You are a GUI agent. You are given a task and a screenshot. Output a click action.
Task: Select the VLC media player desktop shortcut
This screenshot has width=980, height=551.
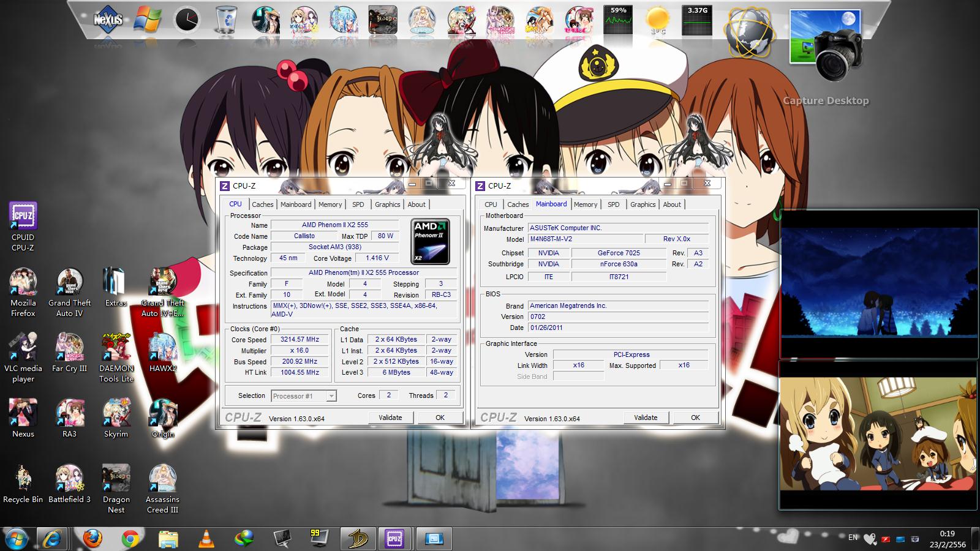(x=23, y=358)
